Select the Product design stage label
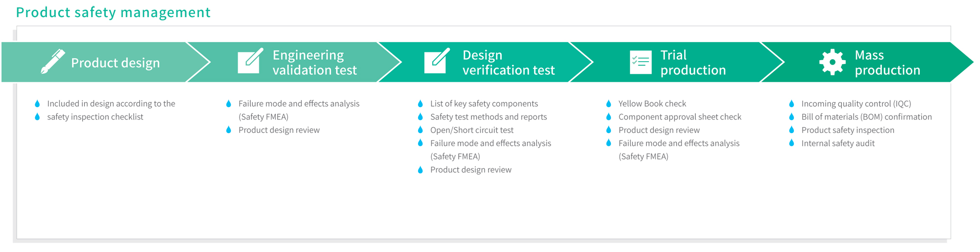 [115, 63]
